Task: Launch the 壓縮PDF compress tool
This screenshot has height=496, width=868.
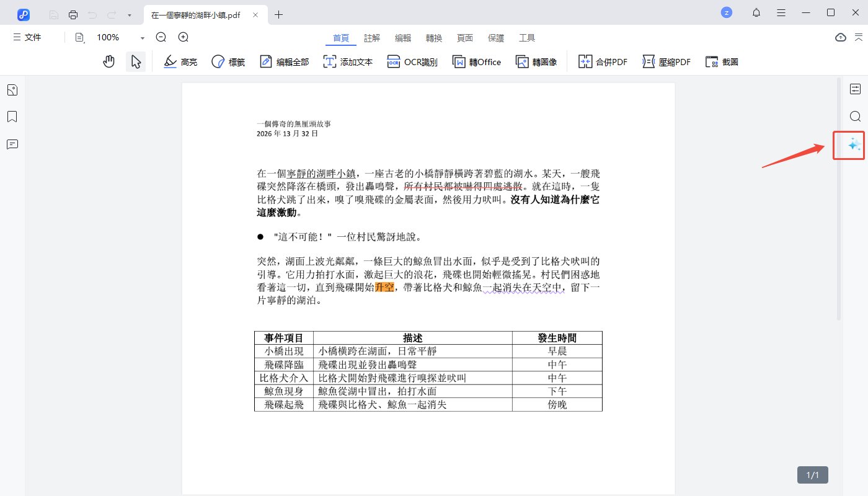Action: [x=665, y=61]
